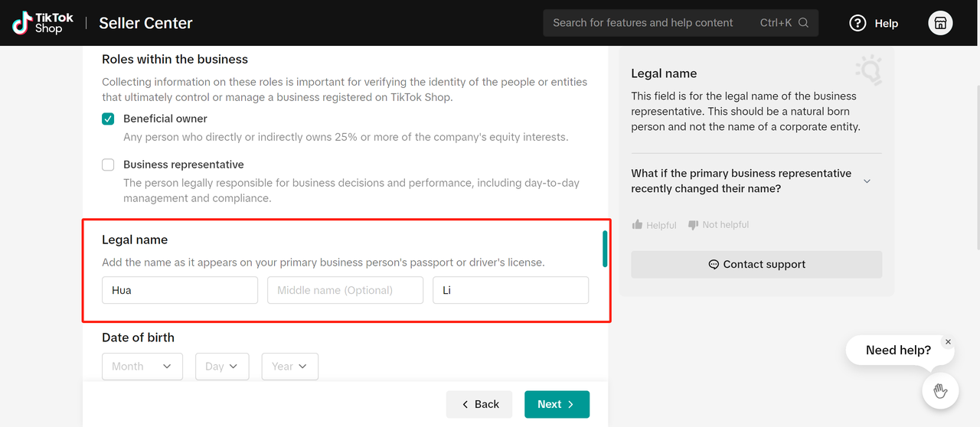
Task: Click the search magnifier icon
Action: pyautogui.click(x=803, y=23)
